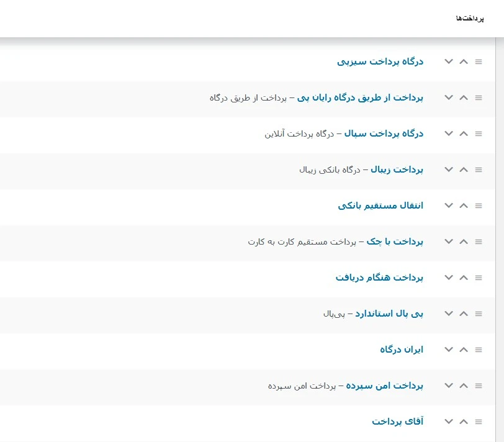
Task: Move ایران درگاه down using the chevron
Action: 449,350
